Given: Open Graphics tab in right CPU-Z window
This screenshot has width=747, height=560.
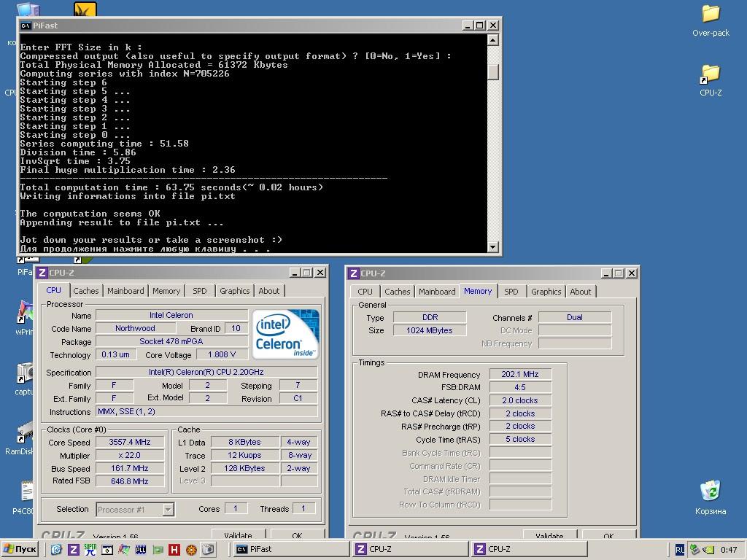Looking at the screenshot, I should pos(546,292).
